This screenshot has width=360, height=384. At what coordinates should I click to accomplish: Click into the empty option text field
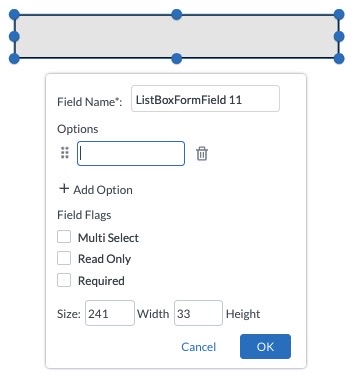click(x=131, y=154)
